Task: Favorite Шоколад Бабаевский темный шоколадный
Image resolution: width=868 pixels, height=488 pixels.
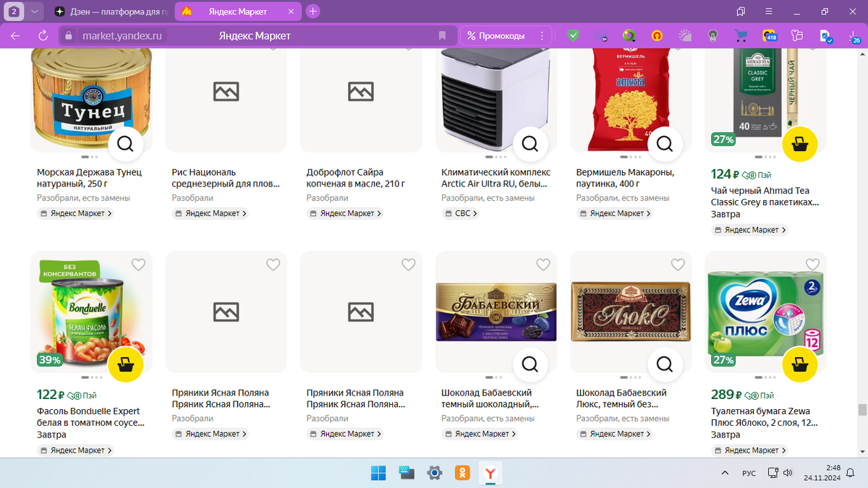Action: [543, 265]
